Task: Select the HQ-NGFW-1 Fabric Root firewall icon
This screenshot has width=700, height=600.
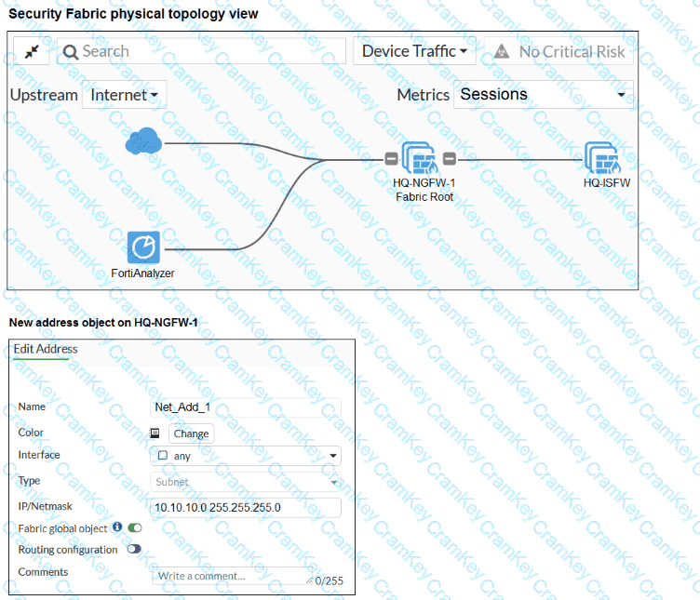Action: (420, 157)
